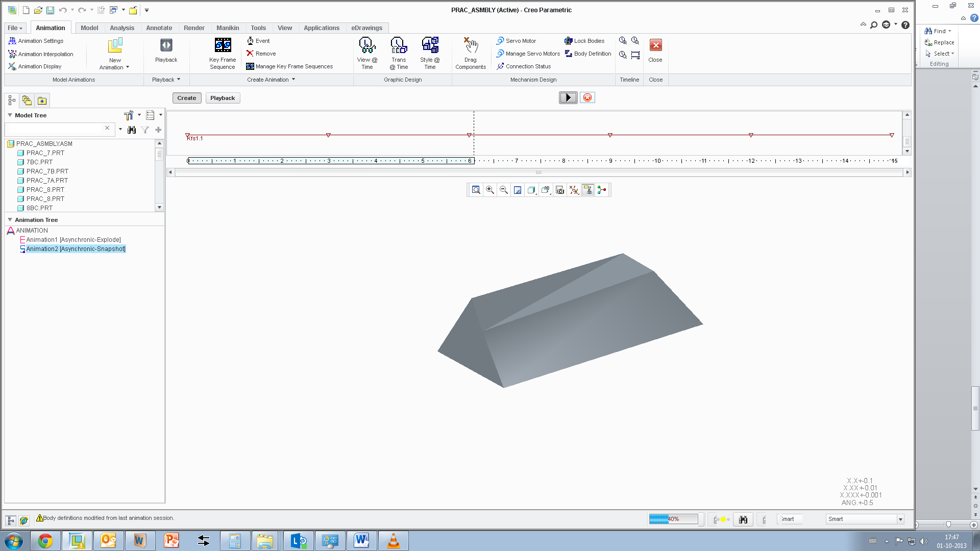Viewport: 980px width, 551px height.
Task: Open Key Frame Sequence tool
Action: click(223, 53)
